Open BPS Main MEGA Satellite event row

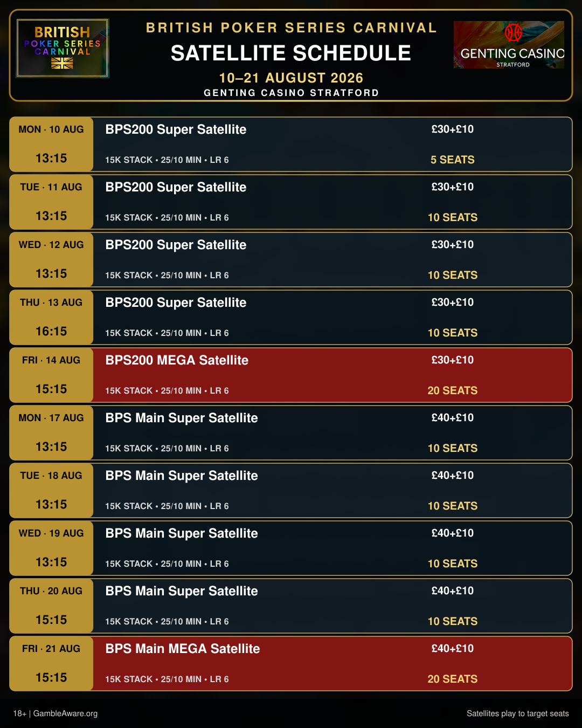pos(291,663)
